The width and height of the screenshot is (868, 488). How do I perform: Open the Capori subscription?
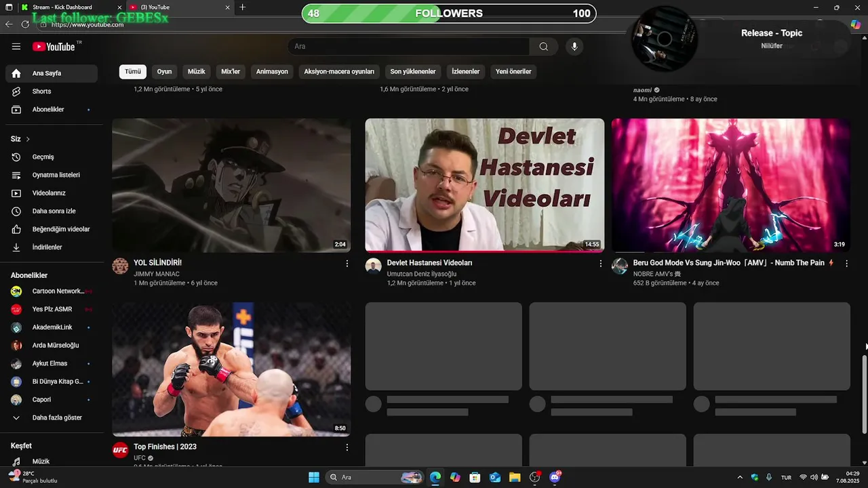(x=52, y=400)
